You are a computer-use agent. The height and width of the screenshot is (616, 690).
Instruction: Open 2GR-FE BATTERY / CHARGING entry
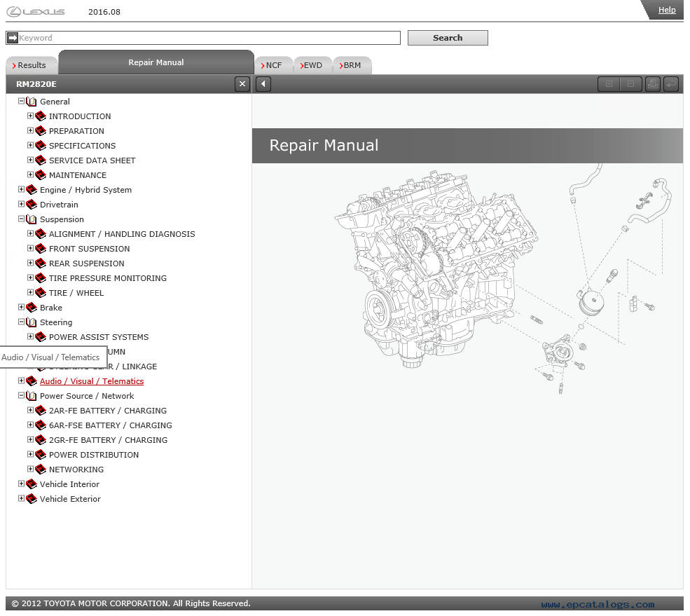109,440
